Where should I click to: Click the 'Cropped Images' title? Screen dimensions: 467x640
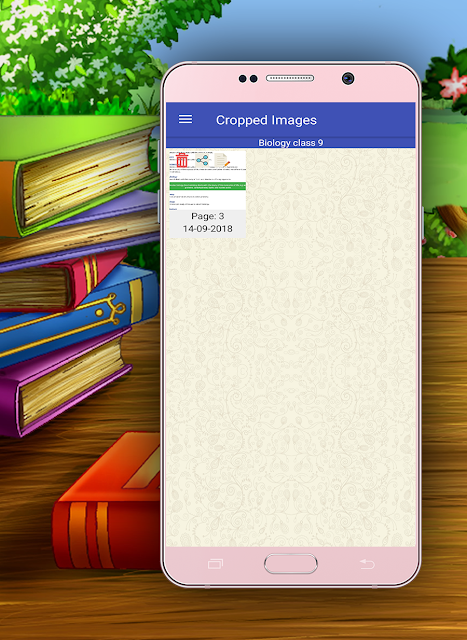266,120
